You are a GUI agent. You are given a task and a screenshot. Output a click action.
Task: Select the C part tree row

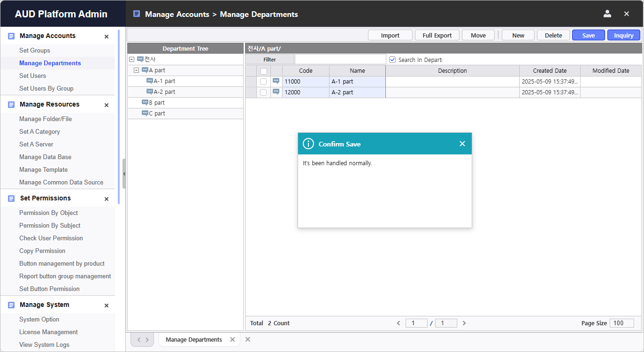[x=185, y=113]
